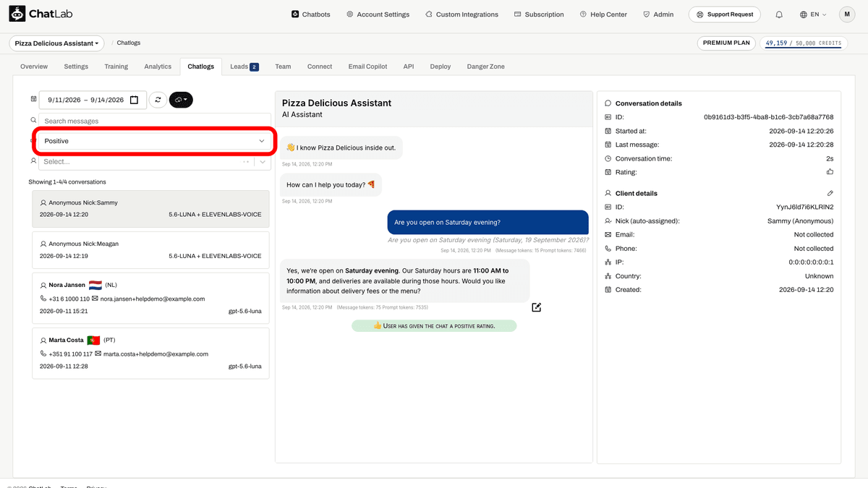Click the Portugal flag beside Marta Costa
The width and height of the screenshot is (868, 488).
click(x=93, y=340)
